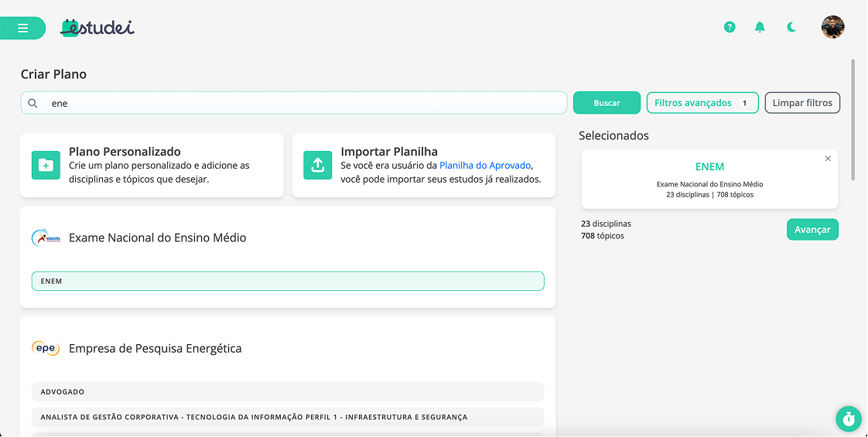Viewport: 868px width, 437px height.
Task: Open the help question mark icon
Action: point(729,27)
